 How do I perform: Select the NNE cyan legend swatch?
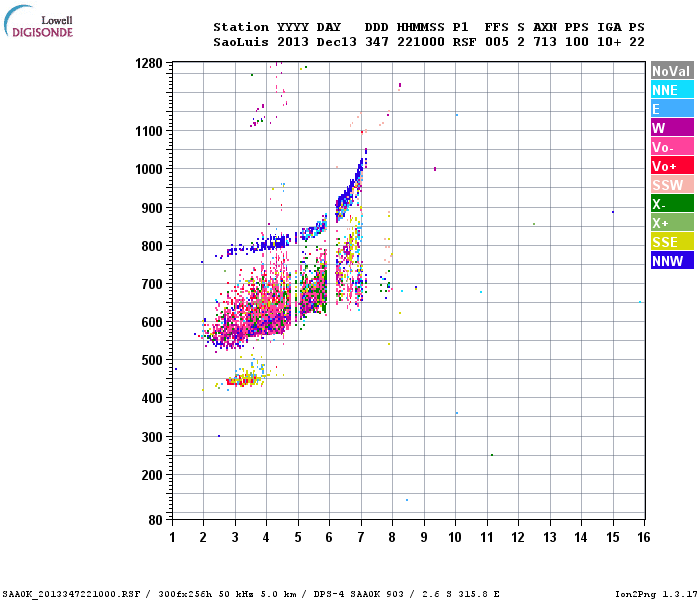click(x=672, y=90)
